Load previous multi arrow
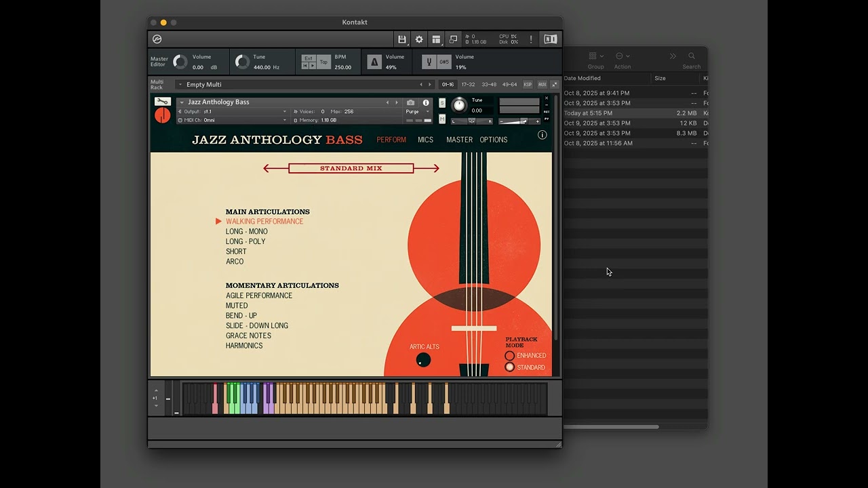868x488 pixels. (421, 85)
